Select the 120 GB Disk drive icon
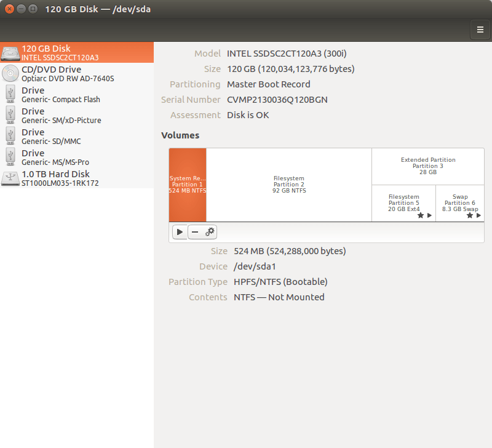The image size is (492, 448). pos(10,53)
